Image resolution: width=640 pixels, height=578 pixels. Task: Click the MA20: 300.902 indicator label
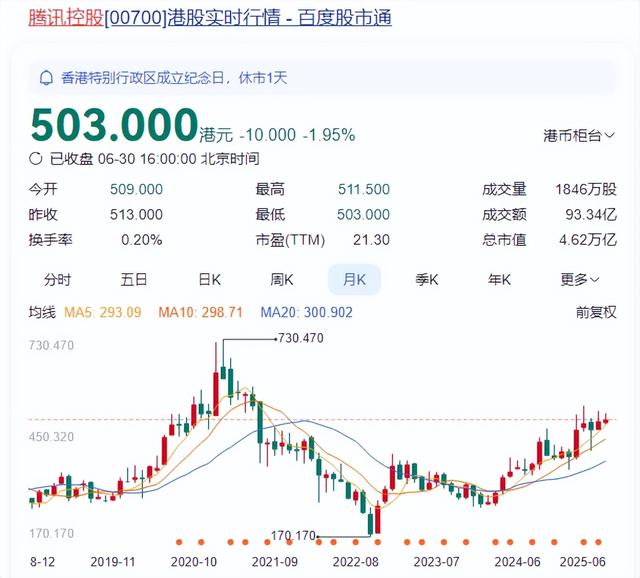306,313
